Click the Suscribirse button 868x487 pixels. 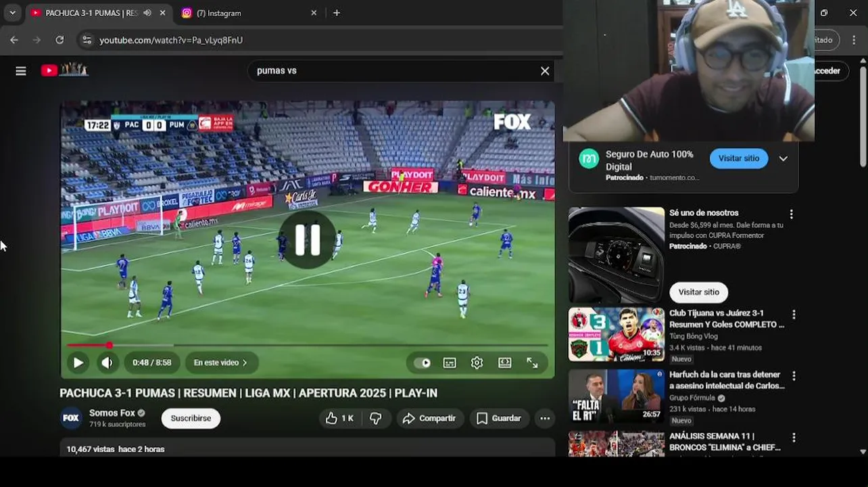click(x=191, y=418)
